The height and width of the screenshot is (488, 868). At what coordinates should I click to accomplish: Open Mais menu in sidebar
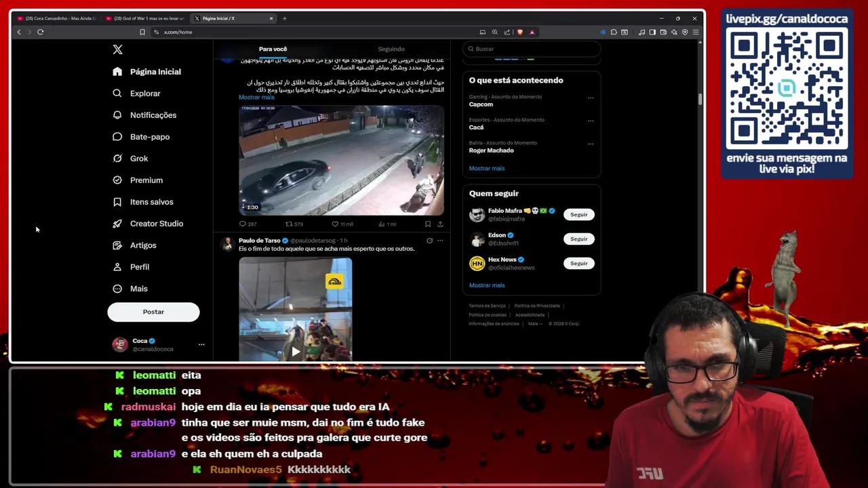(130, 289)
